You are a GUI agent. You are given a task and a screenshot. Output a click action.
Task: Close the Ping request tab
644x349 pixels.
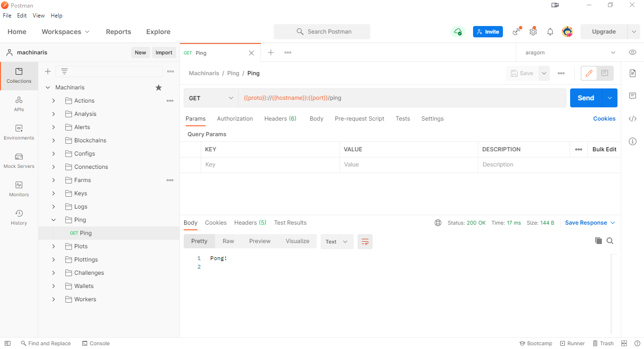pos(251,53)
